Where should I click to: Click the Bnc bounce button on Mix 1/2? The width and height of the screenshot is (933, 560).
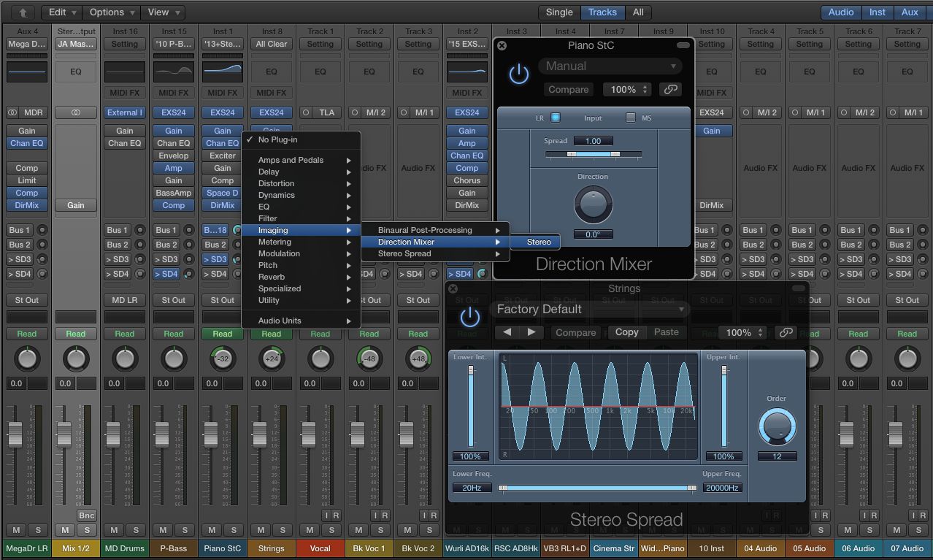86,515
